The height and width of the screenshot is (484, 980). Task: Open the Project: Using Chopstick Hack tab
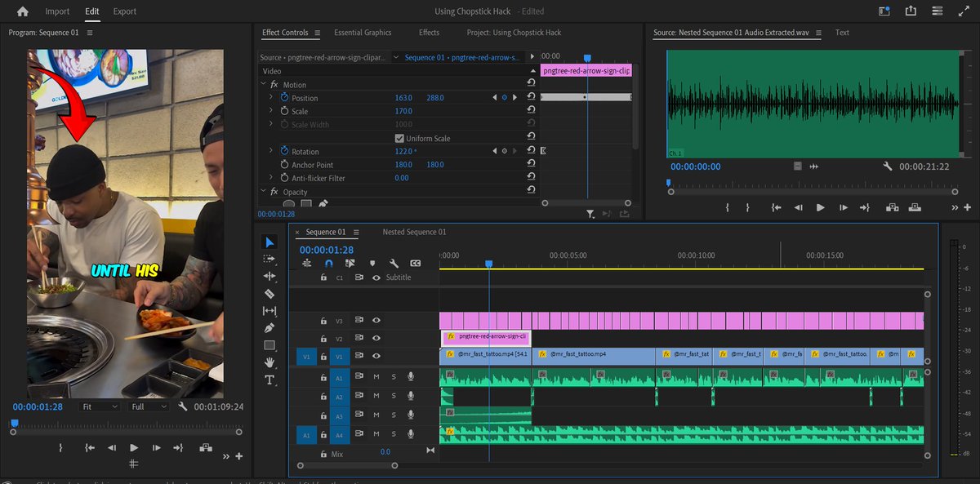tap(514, 33)
